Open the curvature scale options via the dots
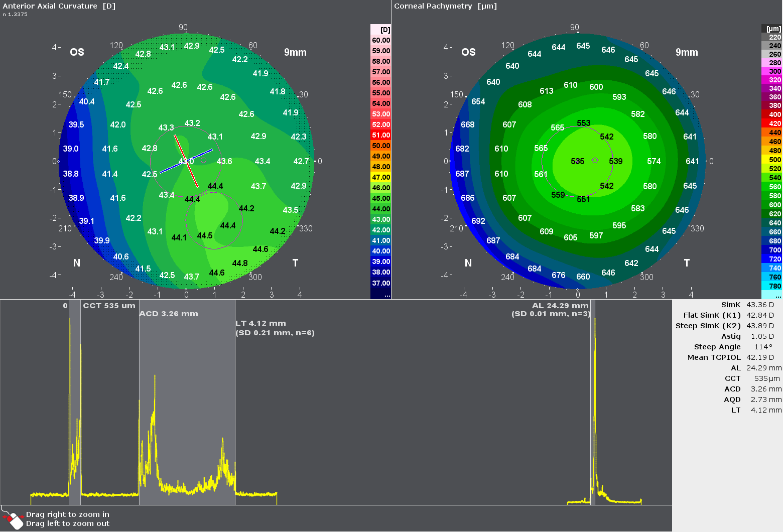The image size is (783, 532). click(x=386, y=296)
